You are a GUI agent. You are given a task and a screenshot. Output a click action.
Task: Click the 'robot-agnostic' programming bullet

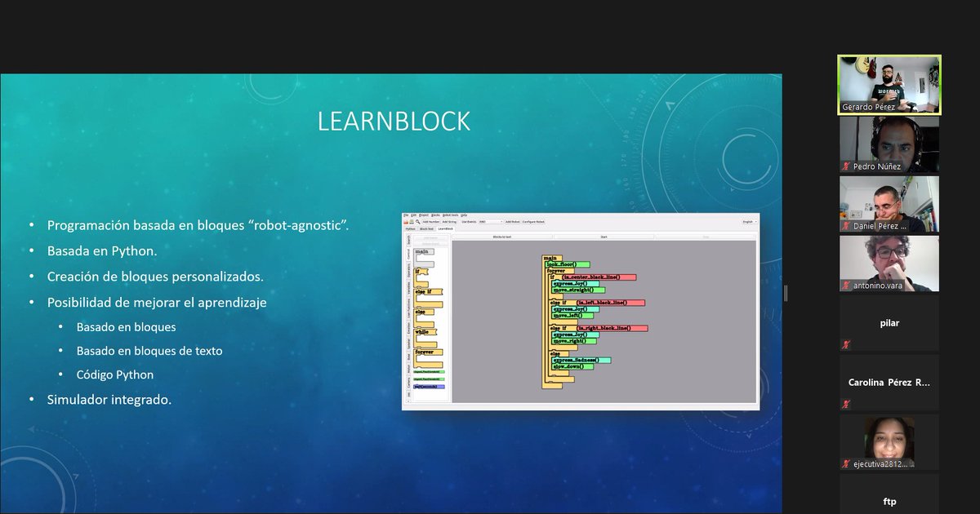coord(198,224)
